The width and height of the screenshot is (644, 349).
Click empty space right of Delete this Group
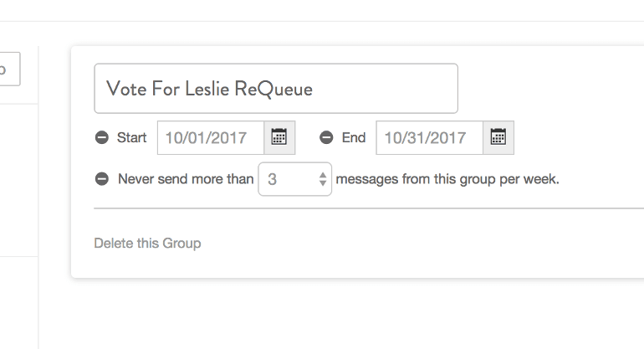click(418, 244)
